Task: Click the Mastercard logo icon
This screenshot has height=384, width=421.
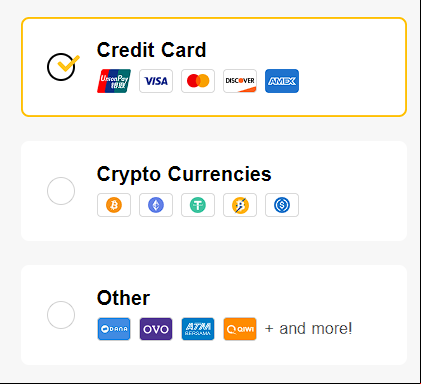Action: (x=198, y=81)
